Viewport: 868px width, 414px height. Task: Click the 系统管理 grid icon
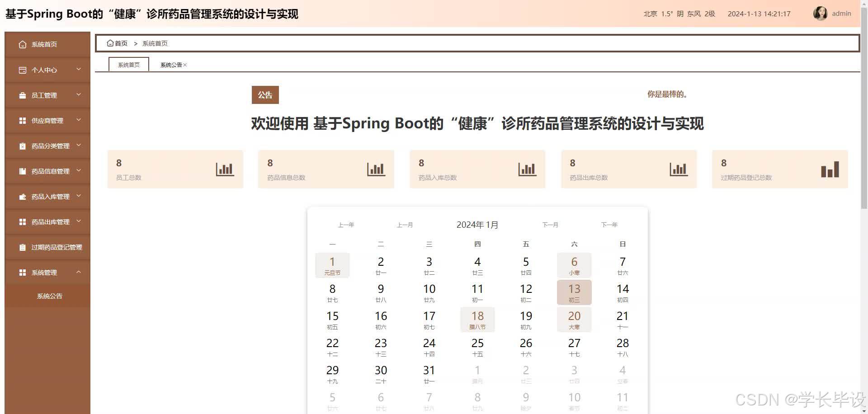(x=23, y=273)
